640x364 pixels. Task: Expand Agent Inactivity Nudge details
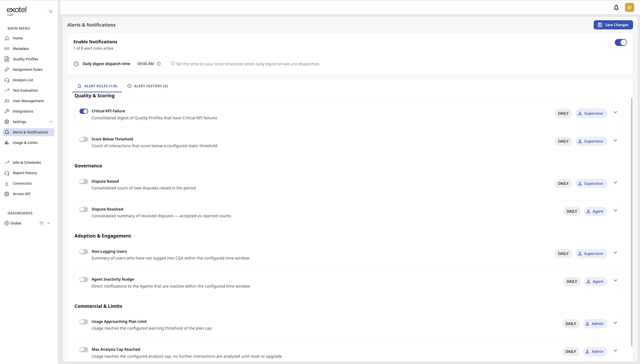tap(615, 280)
